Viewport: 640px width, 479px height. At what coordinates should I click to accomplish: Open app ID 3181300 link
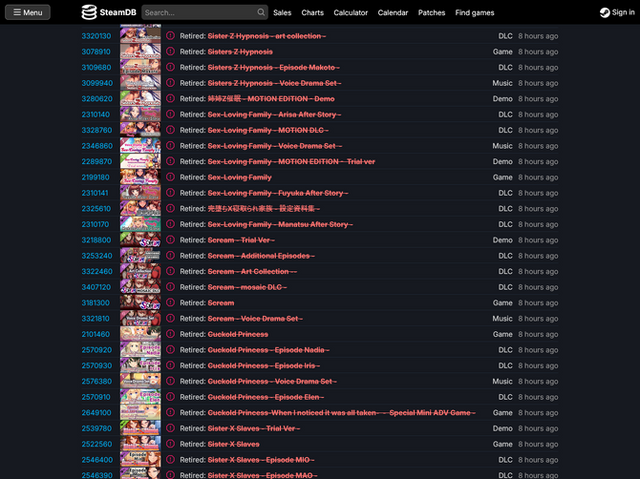coord(96,303)
